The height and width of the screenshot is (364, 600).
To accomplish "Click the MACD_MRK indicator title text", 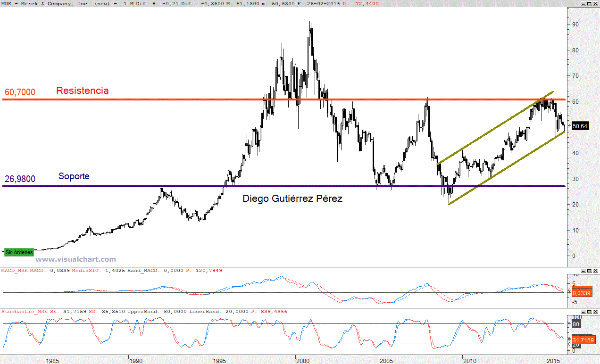I will pyautogui.click(x=15, y=271).
